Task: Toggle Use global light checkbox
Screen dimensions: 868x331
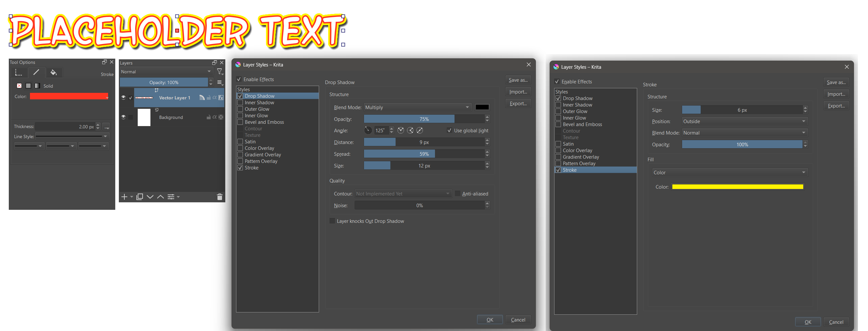Action: click(450, 130)
